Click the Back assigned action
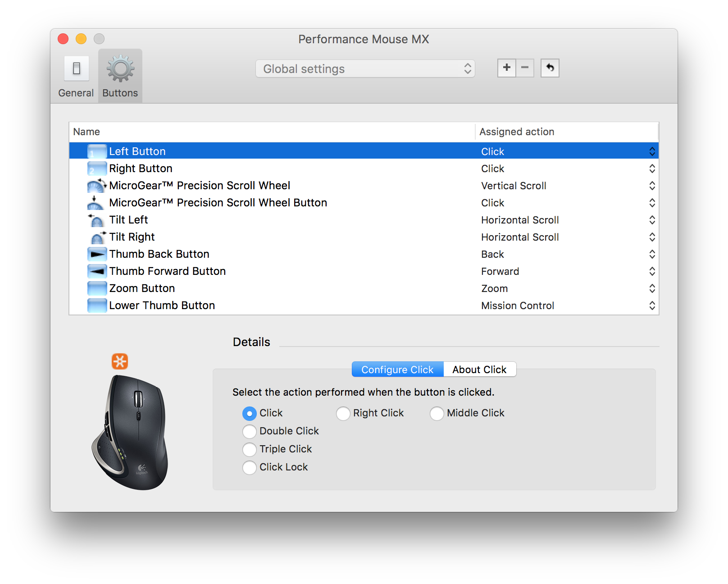 click(x=492, y=254)
